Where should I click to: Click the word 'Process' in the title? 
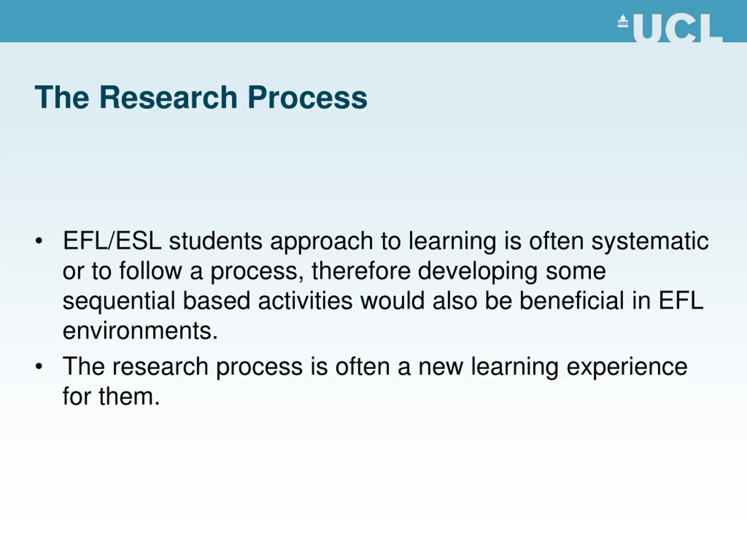(307, 97)
